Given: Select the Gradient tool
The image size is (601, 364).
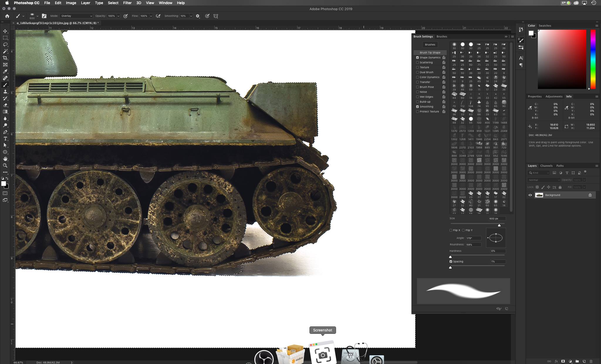Looking at the screenshot, I should [5, 112].
